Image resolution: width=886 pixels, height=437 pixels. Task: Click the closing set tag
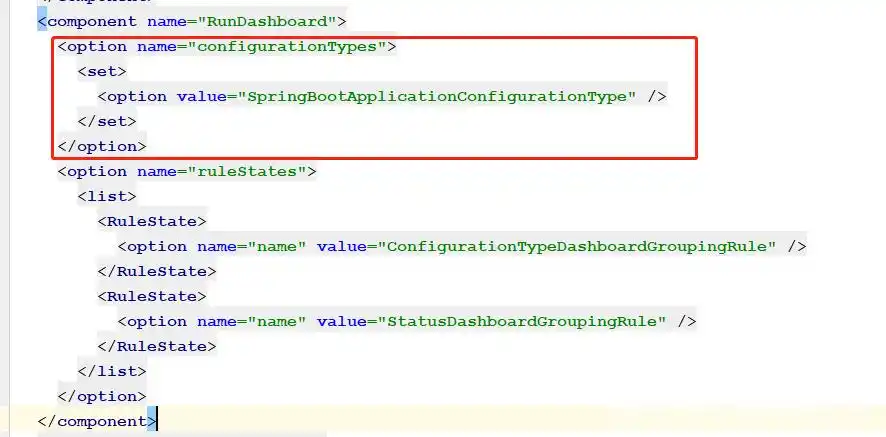tap(107, 122)
